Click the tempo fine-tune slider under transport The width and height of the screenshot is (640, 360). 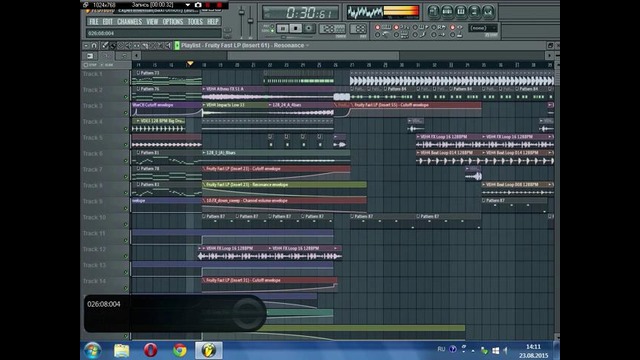[284, 37]
